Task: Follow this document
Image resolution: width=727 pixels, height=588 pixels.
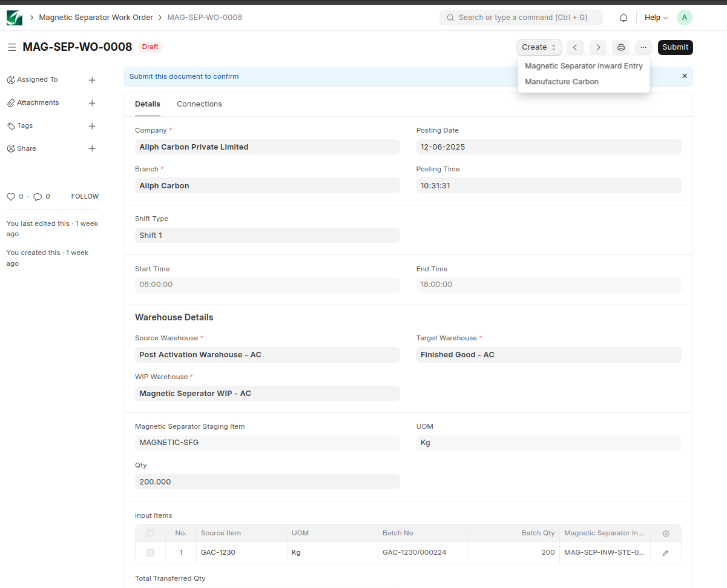Action: tap(85, 196)
